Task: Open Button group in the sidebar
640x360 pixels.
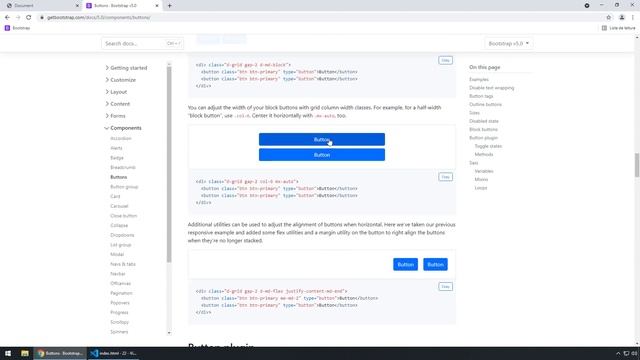Action: tap(124, 187)
